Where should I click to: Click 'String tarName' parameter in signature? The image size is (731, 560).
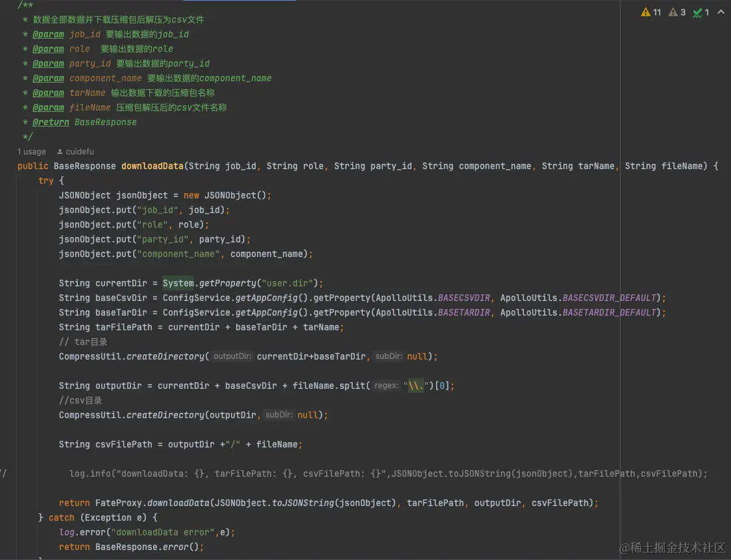point(578,166)
